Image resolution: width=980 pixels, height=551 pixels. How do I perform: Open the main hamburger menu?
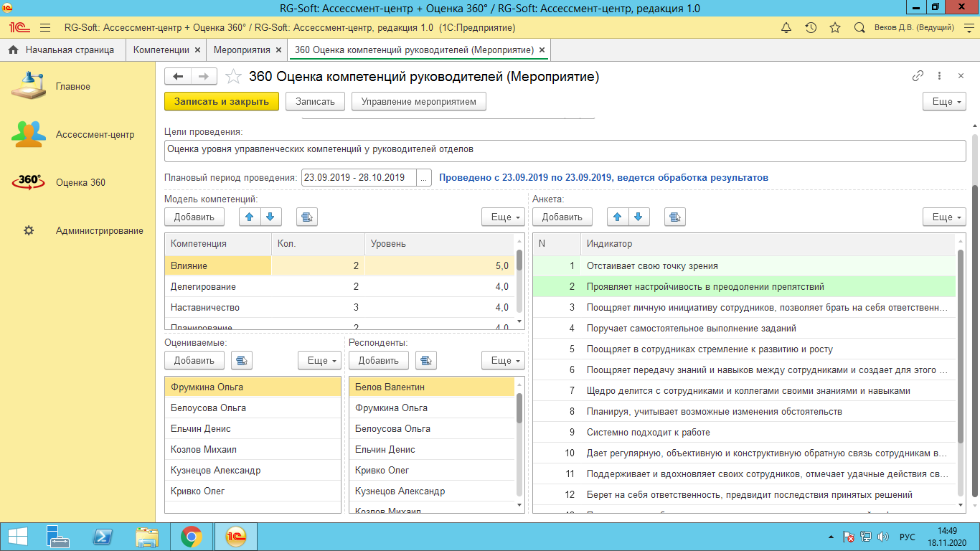pos(45,28)
